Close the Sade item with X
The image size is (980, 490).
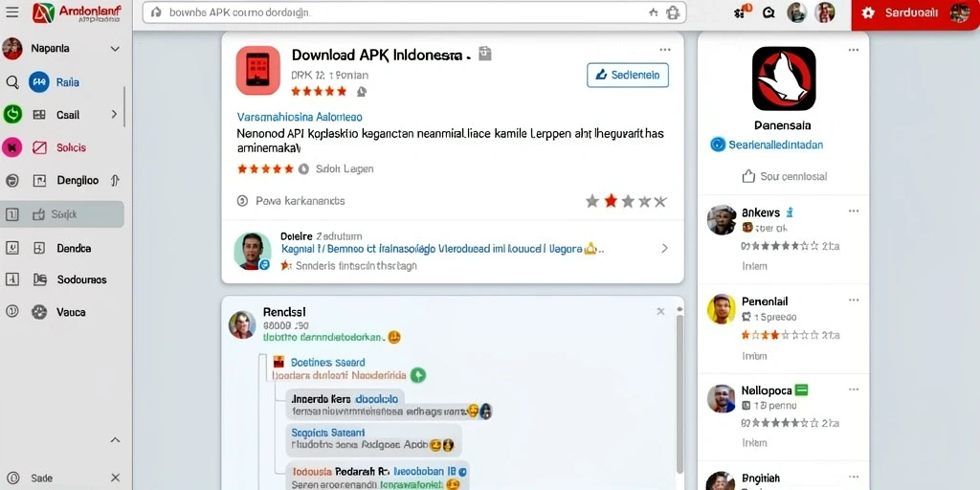point(115,479)
